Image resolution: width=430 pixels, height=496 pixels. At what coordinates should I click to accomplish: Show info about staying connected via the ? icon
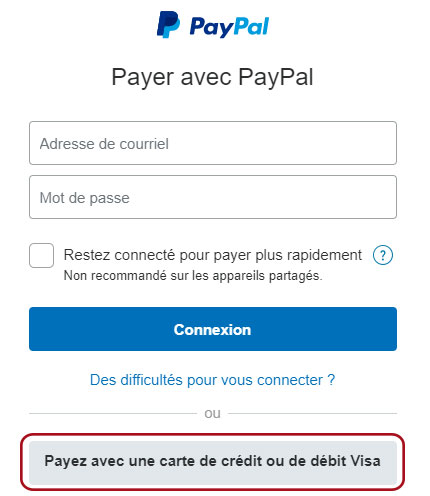(383, 255)
